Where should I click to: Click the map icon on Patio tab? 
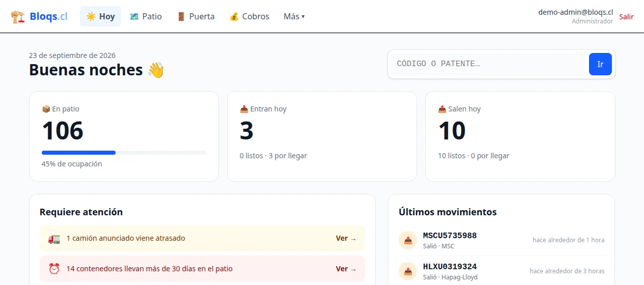(134, 16)
